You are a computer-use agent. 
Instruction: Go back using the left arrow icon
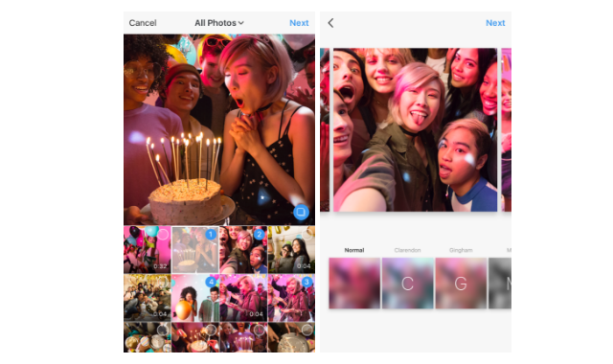330,23
